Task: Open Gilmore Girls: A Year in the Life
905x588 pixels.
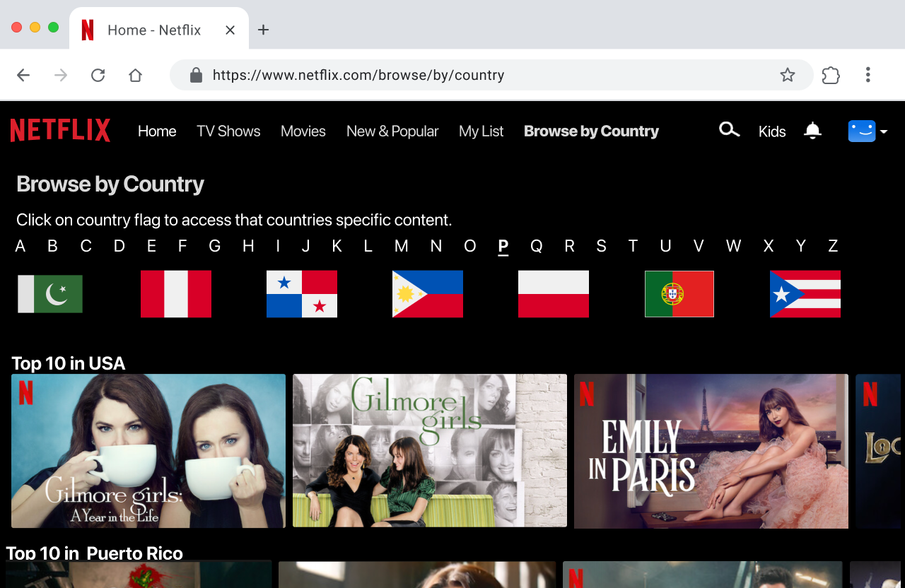Action: point(148,451)
